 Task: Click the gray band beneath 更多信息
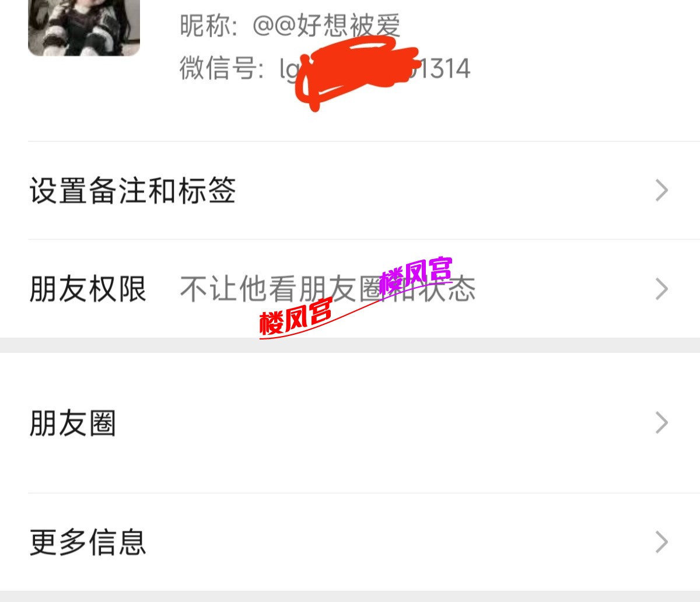tap(350, 596)
